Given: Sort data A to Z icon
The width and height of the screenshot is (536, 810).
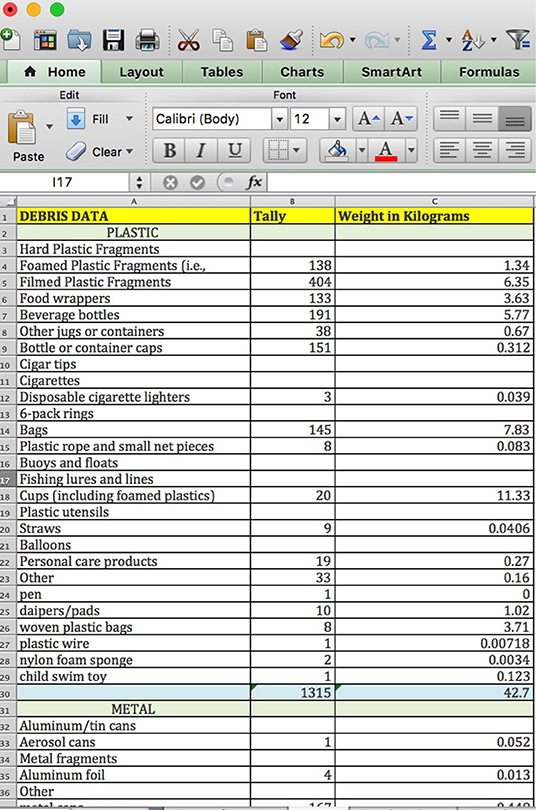Looking at the screenshot, I should [472, 40].
